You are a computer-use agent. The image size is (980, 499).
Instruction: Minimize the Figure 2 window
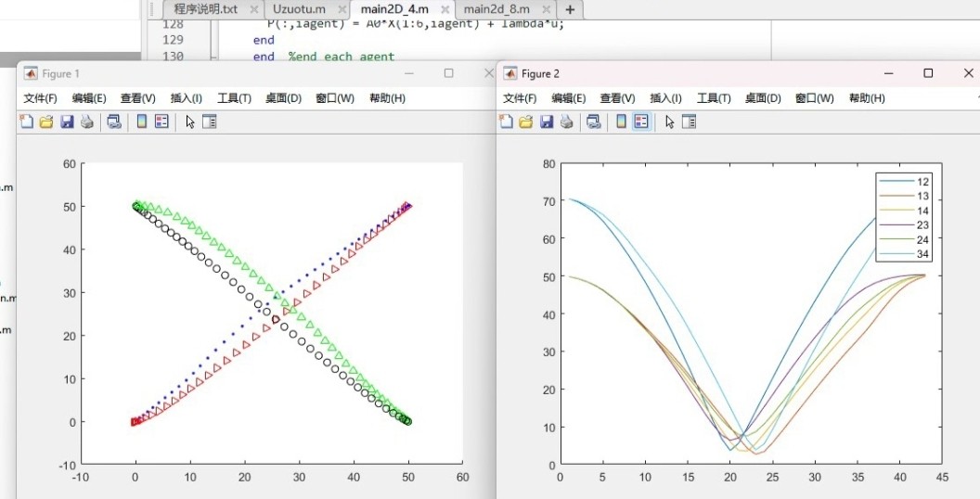point(889,73)
